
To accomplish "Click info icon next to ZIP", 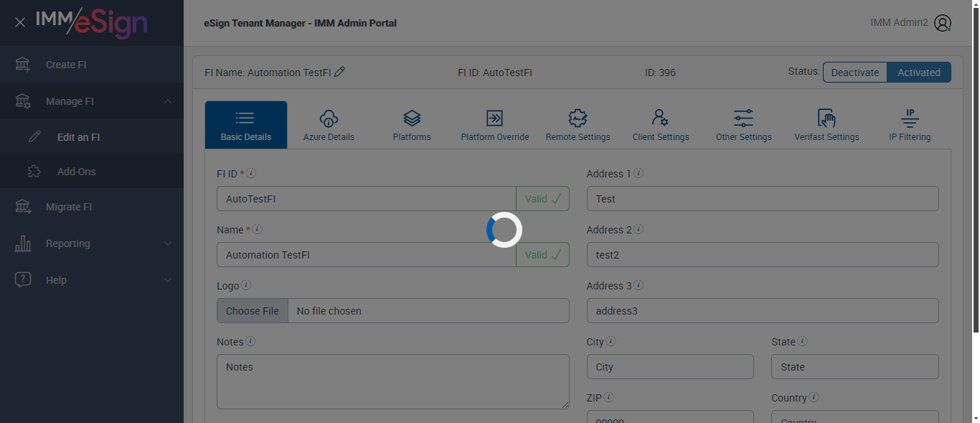I will click(x=608, y=397).
